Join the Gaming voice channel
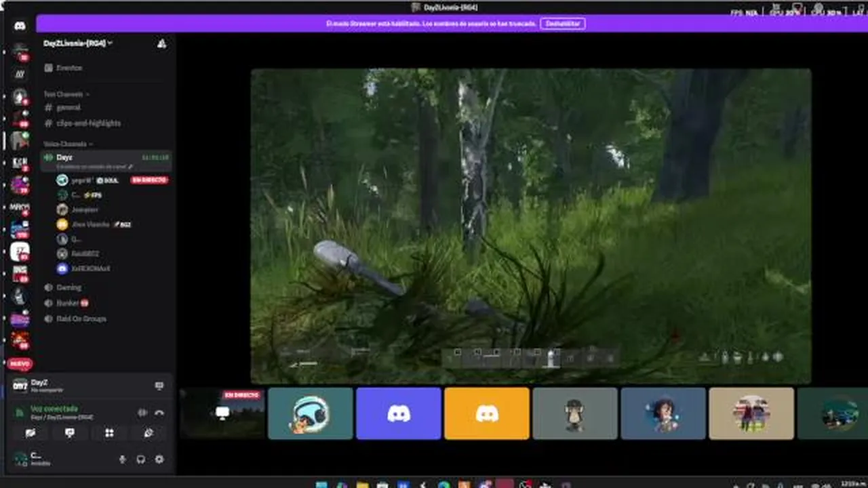This screenshot has width=868, height=488. pyautogui.click(x=68, y=287)
